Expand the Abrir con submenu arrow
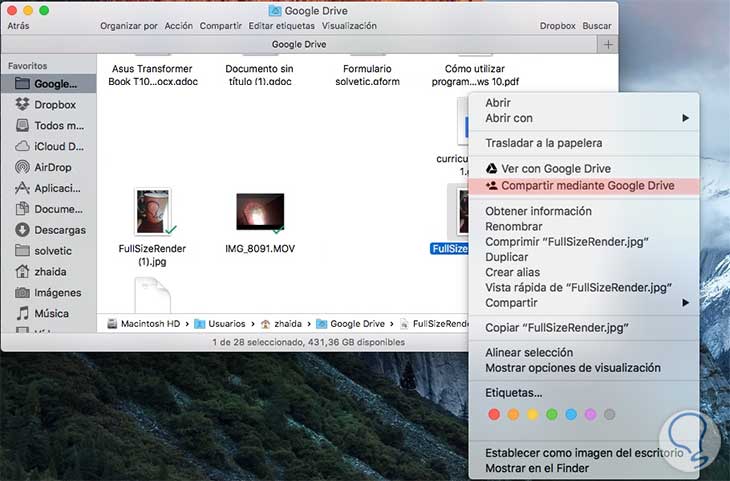730x481 pixels. (685, 118)
